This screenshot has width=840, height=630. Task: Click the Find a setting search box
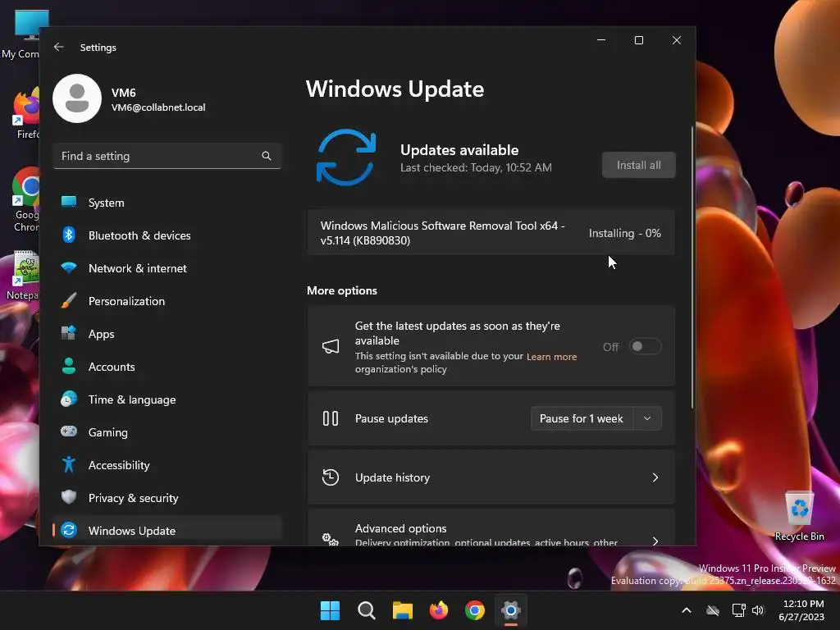tap(167, 156)
